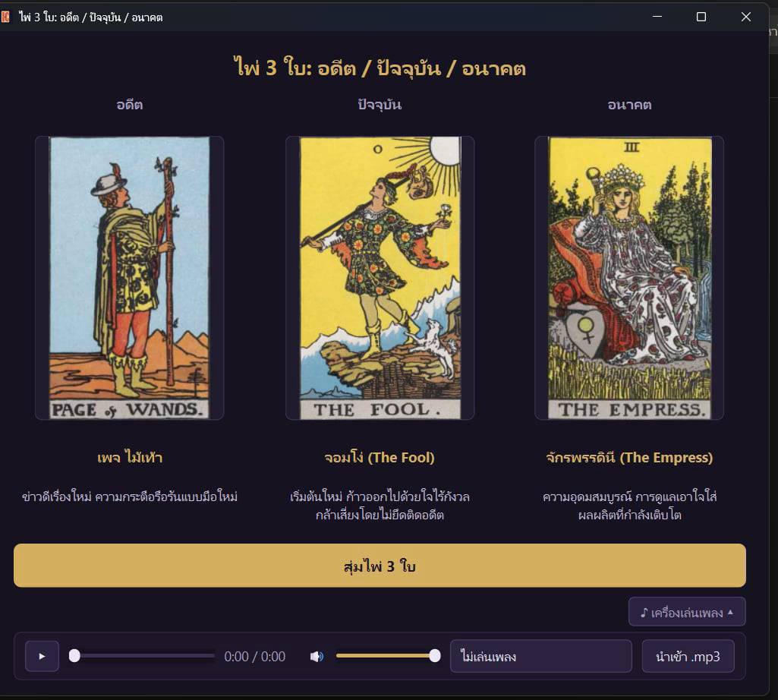Click the 0:00 / 0:00 time display

[x=254, y=656]
